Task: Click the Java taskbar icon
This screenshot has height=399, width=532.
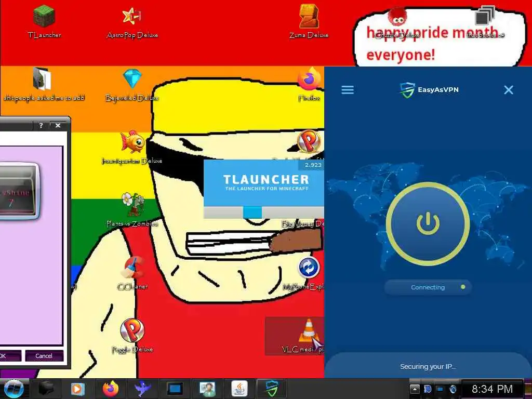Action: (240, 389)
